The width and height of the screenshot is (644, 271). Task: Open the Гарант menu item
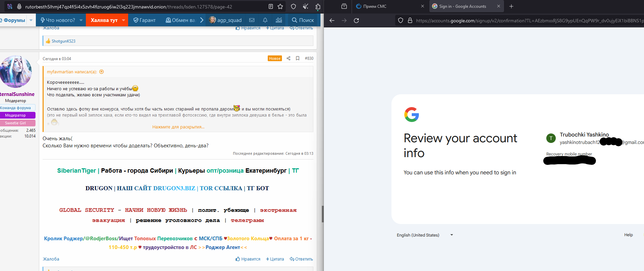[144, 20]
